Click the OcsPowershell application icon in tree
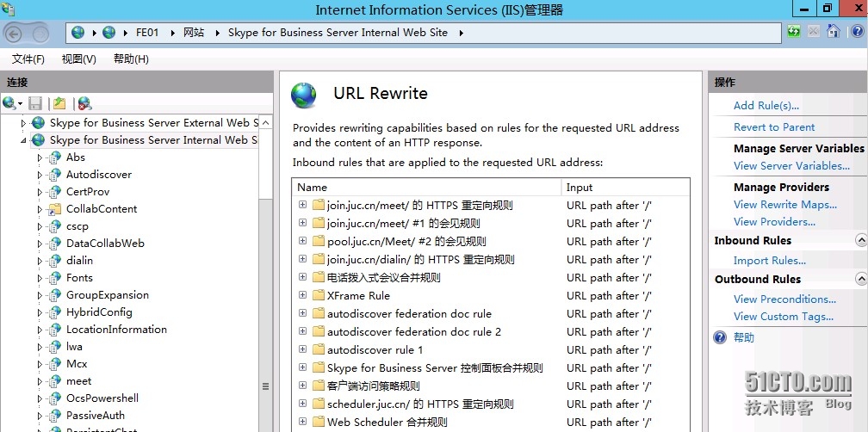Screen dimensions: 868x432 pyautogui.click(x=54, y=398)
